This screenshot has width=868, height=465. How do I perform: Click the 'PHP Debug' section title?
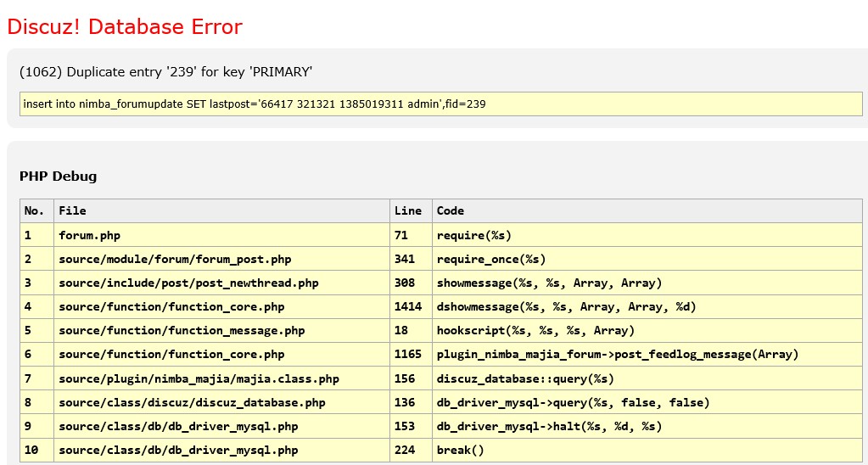(59, 176)
